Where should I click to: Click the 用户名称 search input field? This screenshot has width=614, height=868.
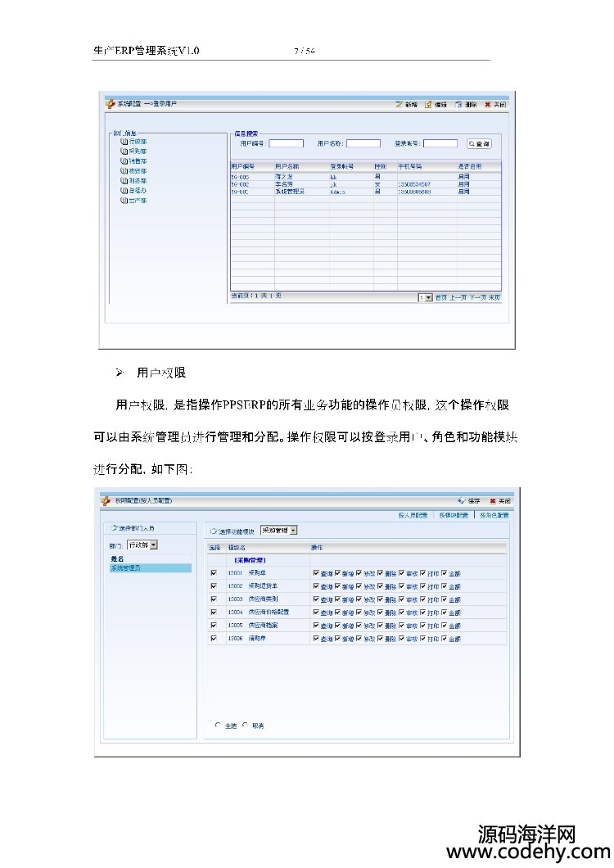(x=363, y=143)
